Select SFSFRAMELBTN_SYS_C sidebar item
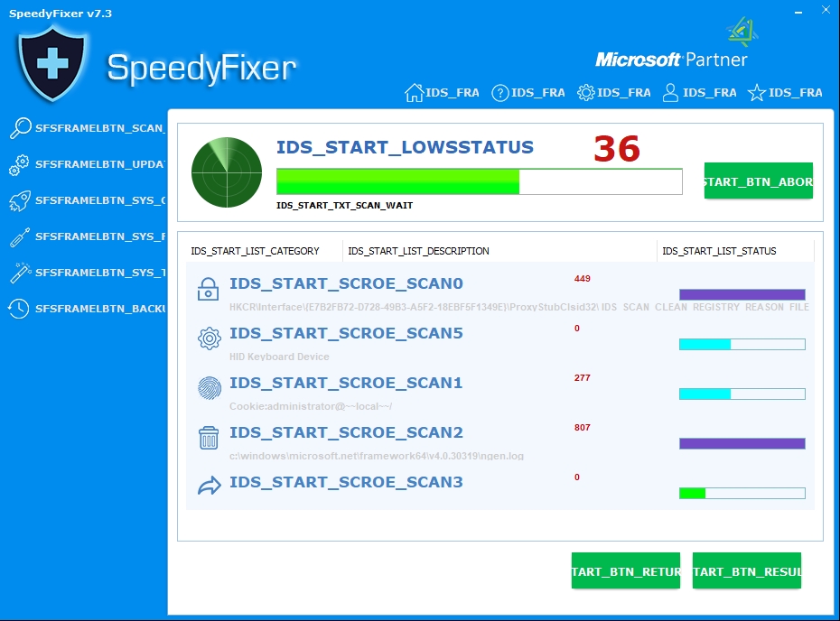Viewport: 840px width, 621px height. [99, 200]
